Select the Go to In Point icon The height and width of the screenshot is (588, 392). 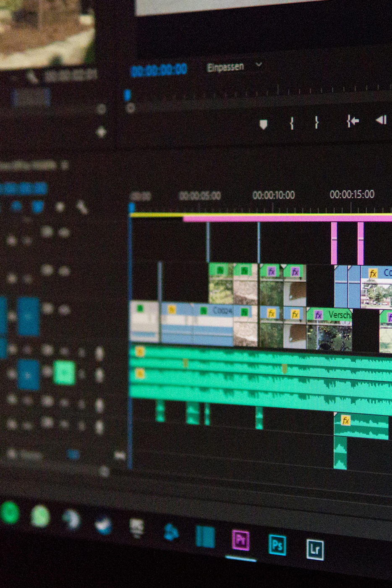click(352, 120)
